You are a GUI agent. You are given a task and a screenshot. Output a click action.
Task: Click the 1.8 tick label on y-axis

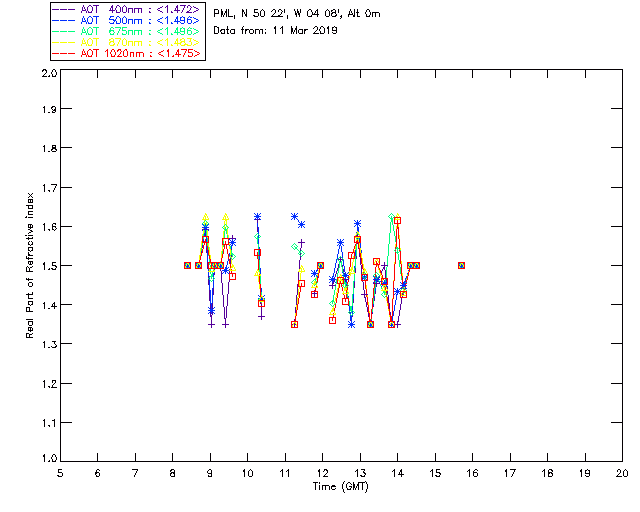(49, 148)
